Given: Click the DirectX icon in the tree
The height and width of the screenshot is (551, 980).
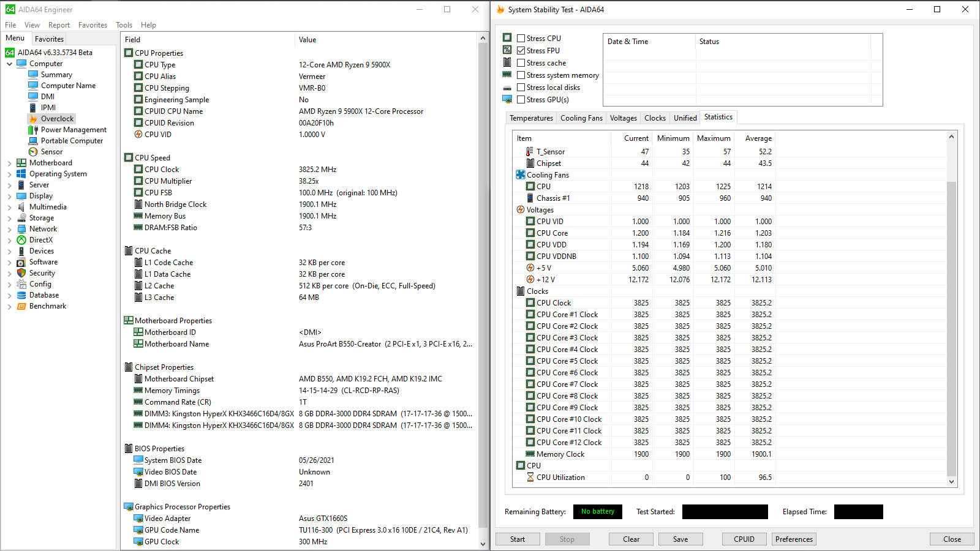Looking at the screenshot, I should click(21, 240).
